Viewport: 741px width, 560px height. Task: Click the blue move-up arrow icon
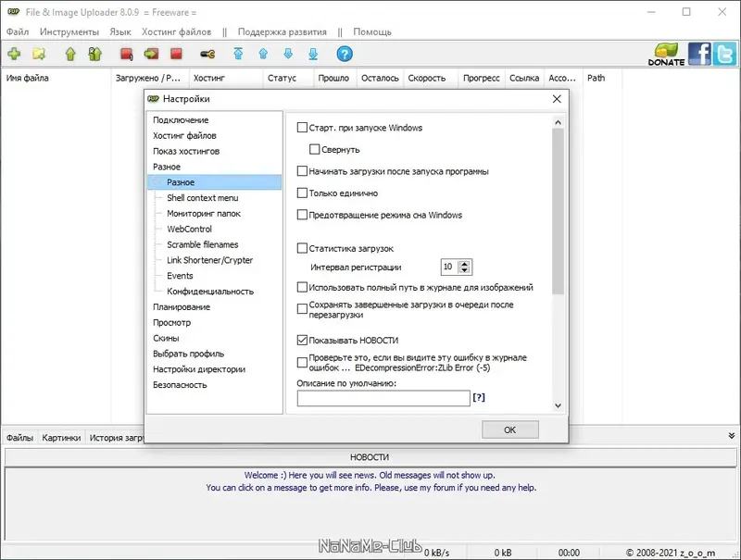click(263, 54)
